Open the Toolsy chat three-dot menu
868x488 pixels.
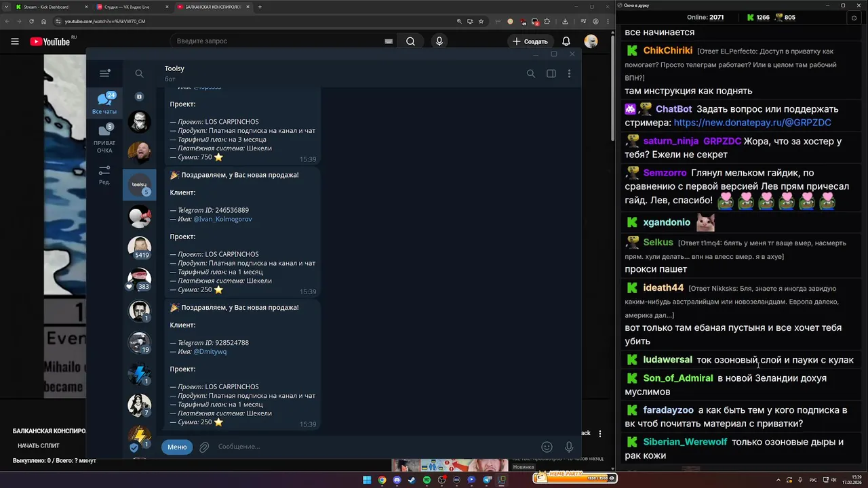click(570, 73)
